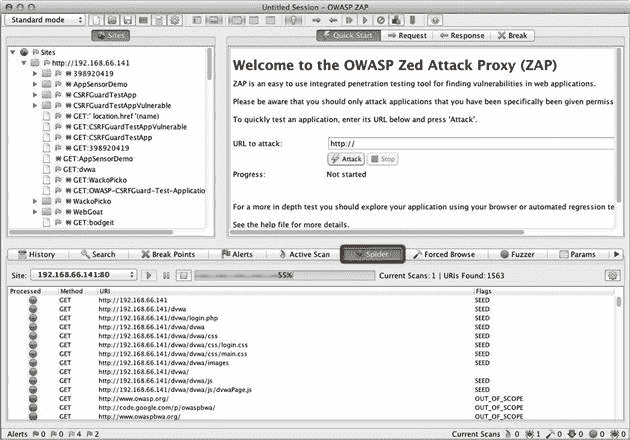Select the Sites tab
630x440 pixels.
(x=111, y=36)
